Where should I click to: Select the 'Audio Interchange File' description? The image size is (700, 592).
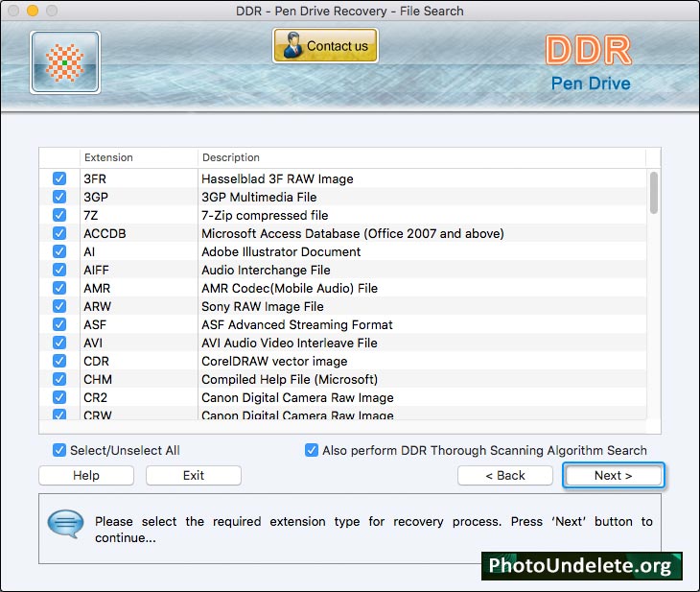[x=266, y=271]
